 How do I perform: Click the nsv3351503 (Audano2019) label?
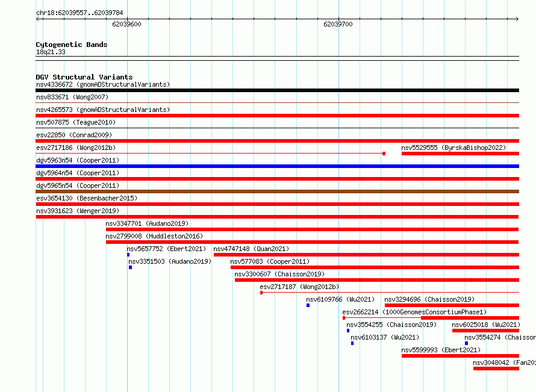[x=170, y=261]
